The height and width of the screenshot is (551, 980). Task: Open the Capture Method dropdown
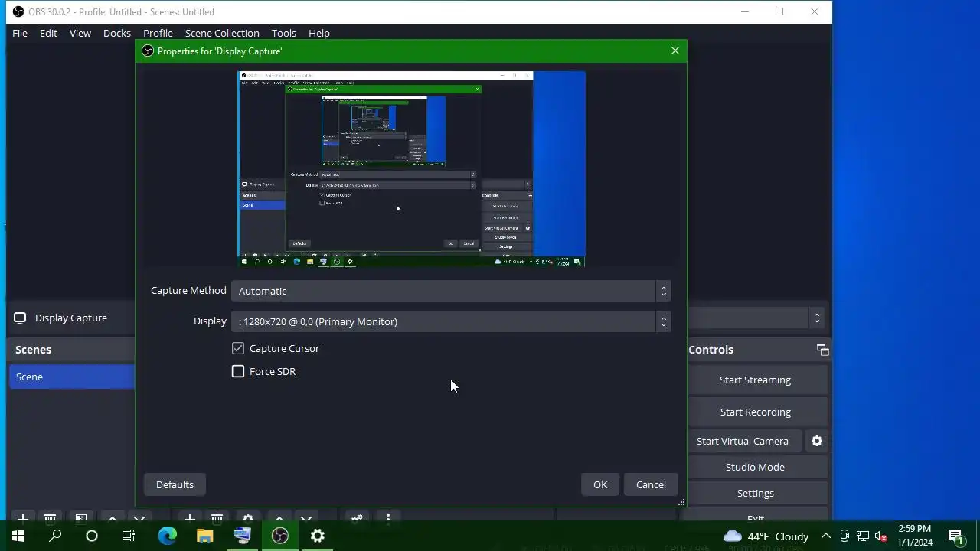tap(451, 291)
